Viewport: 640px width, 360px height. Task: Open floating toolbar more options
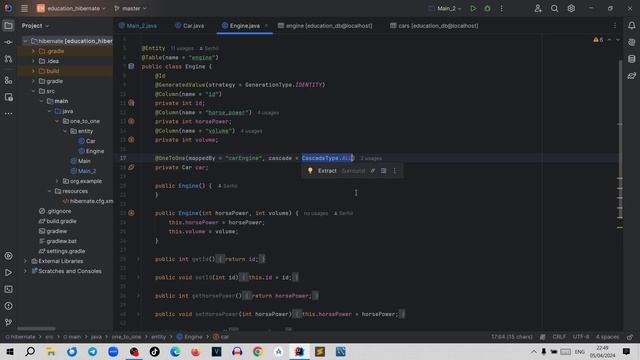394,171
